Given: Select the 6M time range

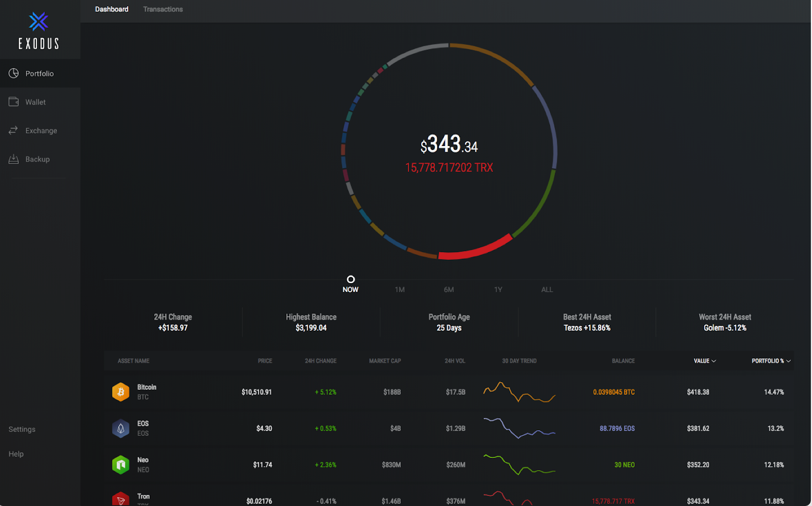Looking at the screenshot, I should pyautogui.click(x=449, y=289).
